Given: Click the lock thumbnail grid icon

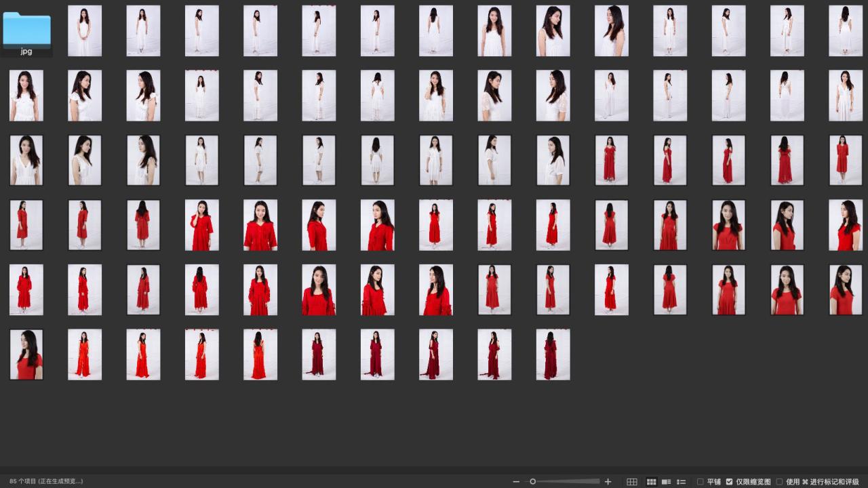Looking at the screenshot, I should tap(632, 482).
